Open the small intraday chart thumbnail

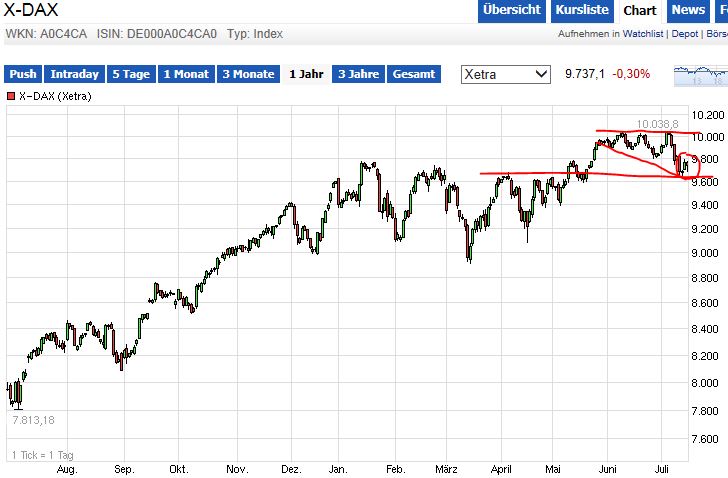pyautogui.click(x=700, y=75)
